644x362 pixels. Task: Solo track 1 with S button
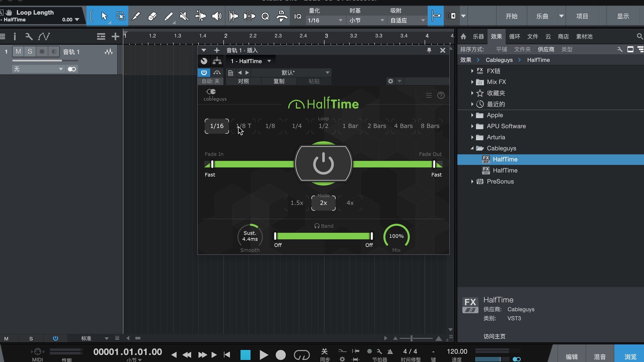click(x=30, y=51)
